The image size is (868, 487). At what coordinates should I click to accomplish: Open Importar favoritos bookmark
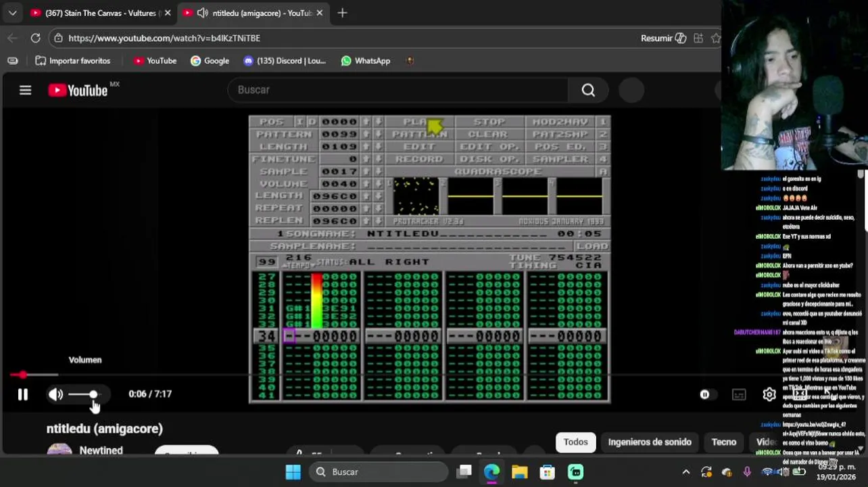(73, 61)
